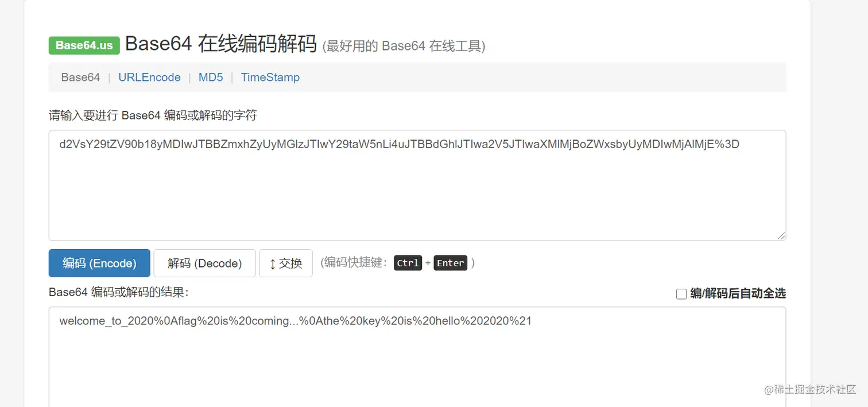
Task: Click the 编码 (Encode) button
Action: pos(99,263)
